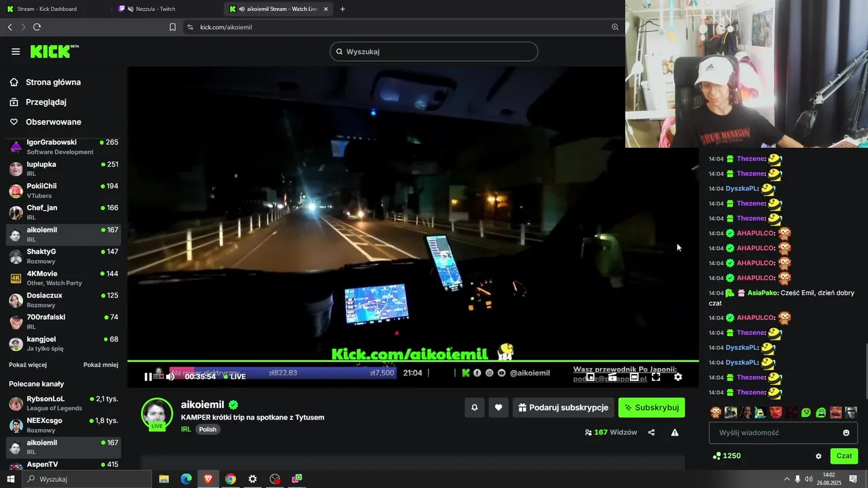Open the emoji picker in chat input

pos(846,432)
